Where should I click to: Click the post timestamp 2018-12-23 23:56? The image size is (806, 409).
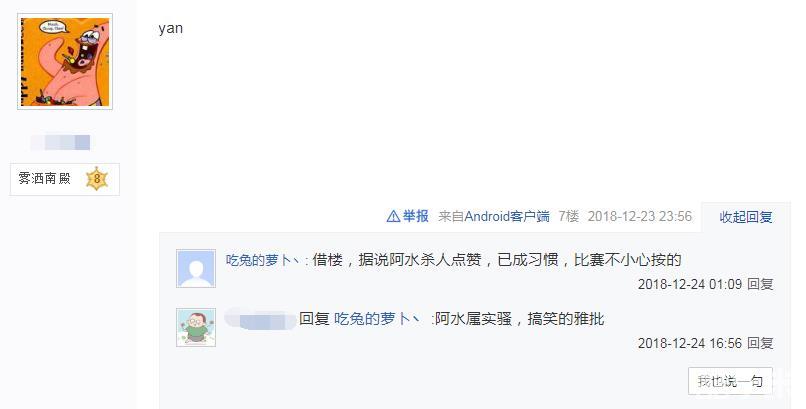639,216
